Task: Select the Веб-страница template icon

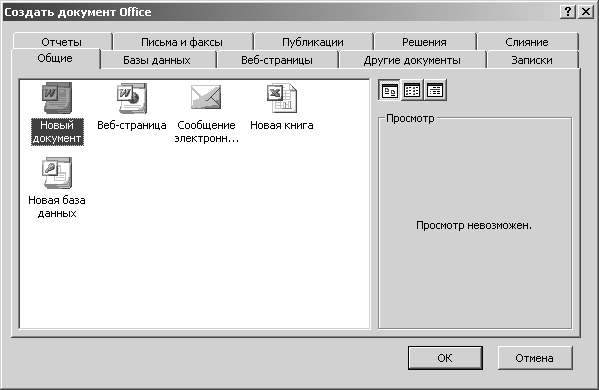Action: point(132,98)
